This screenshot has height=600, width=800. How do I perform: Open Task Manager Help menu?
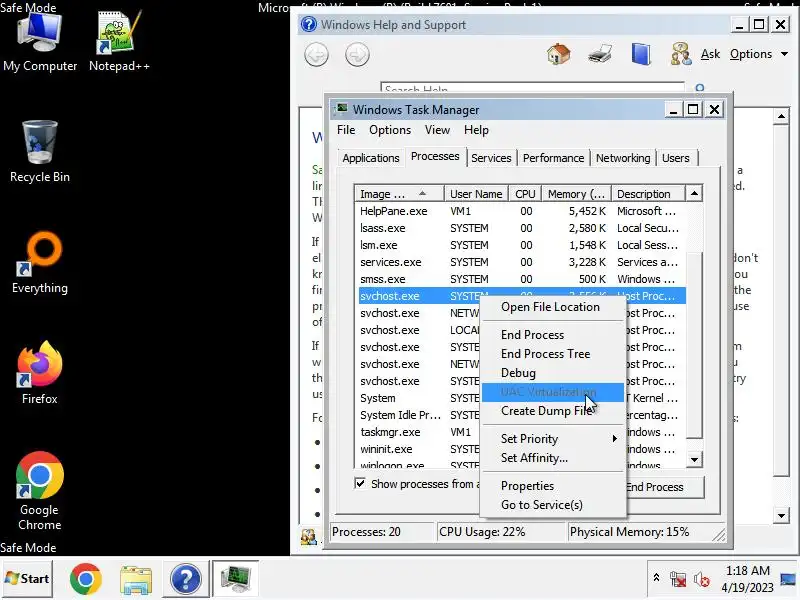476,130
